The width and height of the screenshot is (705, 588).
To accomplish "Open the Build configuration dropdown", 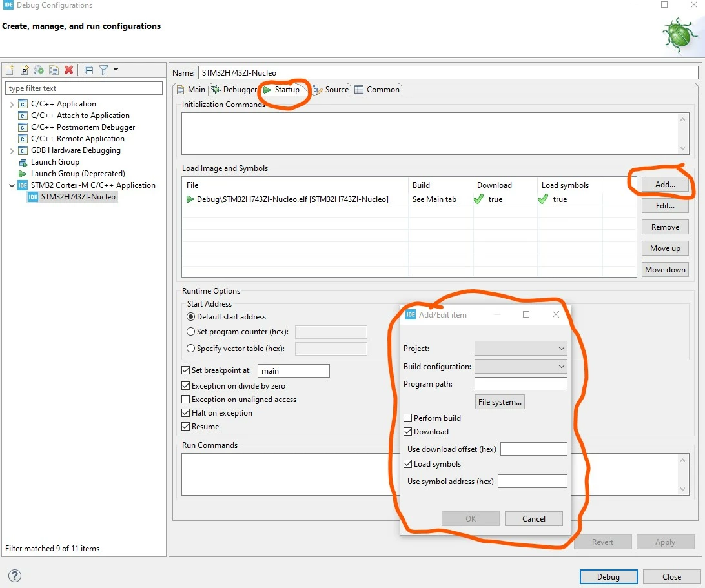I will coord(520,367).
